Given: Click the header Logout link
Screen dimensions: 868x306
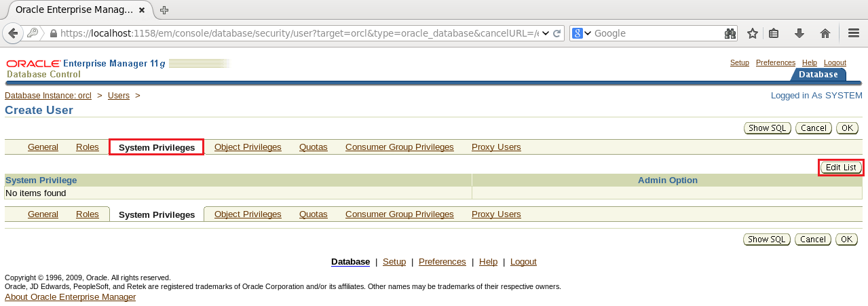Looking at the screenshot, I should pos(835,62).
